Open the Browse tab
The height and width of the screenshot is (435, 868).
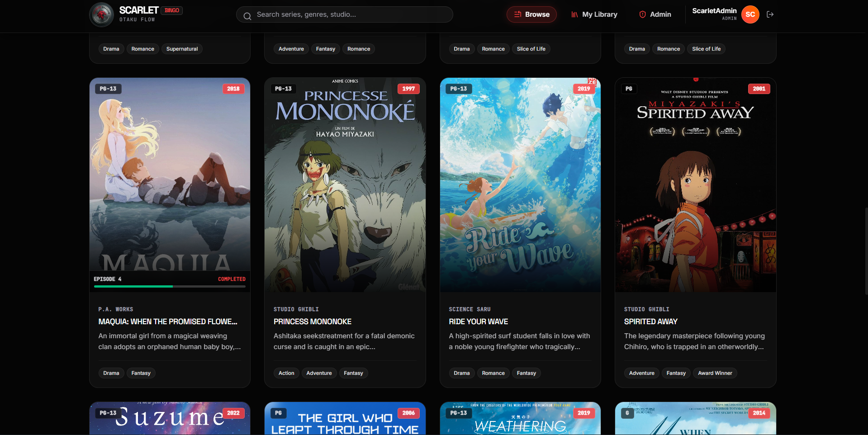pos(531,14)
